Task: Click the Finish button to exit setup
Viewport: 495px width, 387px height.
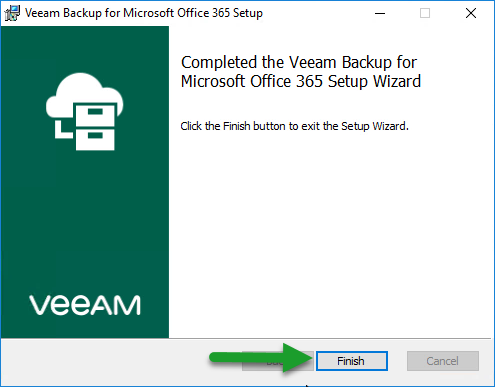Action: coord(352,361)
